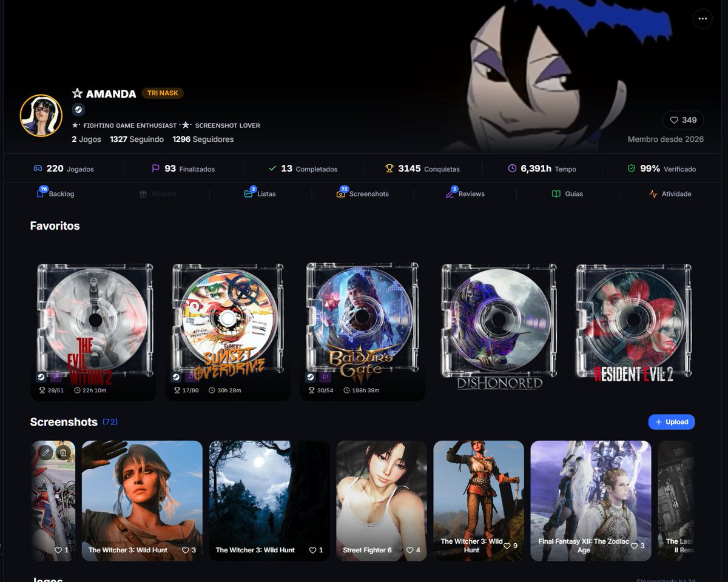Open the Reviews tab

pyautogui.click(x=465, y=194)
